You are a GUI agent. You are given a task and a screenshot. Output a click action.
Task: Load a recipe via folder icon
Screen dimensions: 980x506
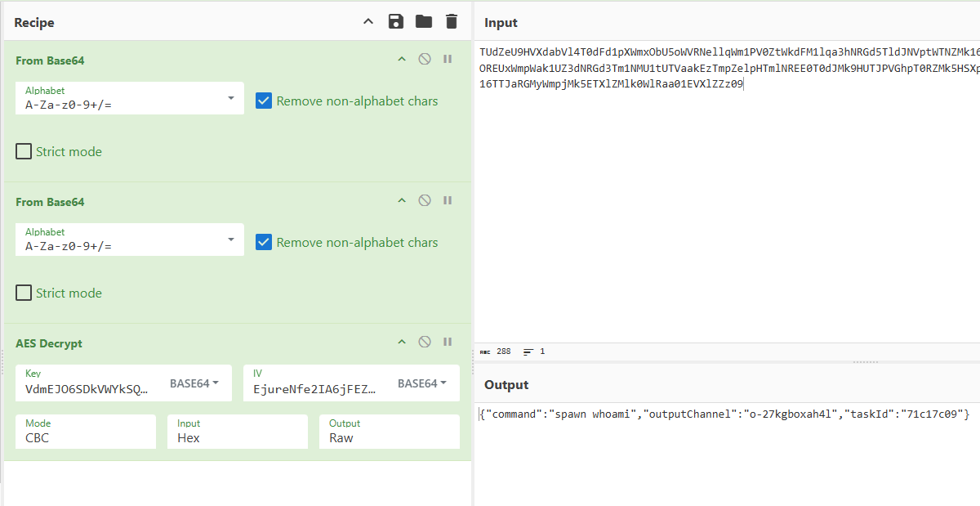[x=423, y=22]
